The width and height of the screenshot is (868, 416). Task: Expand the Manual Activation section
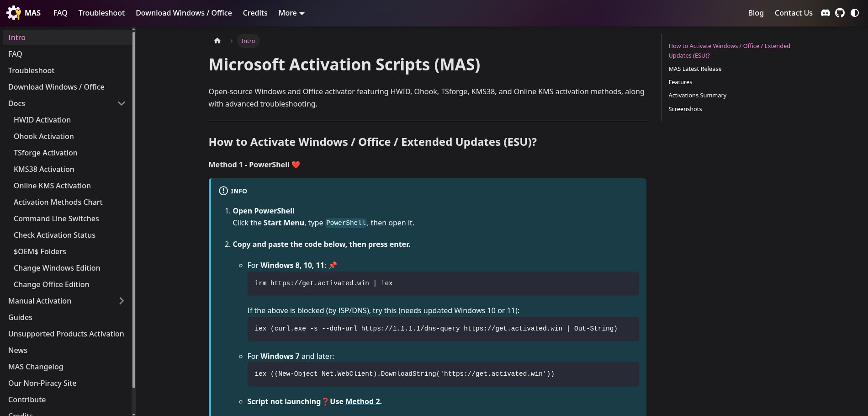point(122,301)
